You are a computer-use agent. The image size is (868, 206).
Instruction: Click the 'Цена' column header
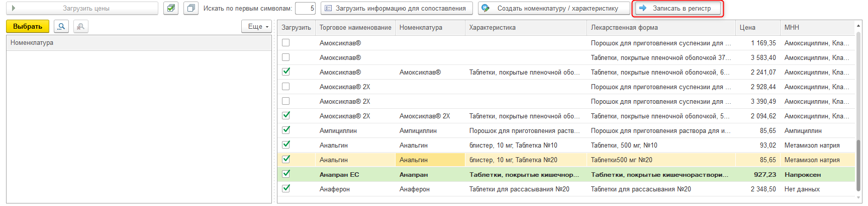747,28
